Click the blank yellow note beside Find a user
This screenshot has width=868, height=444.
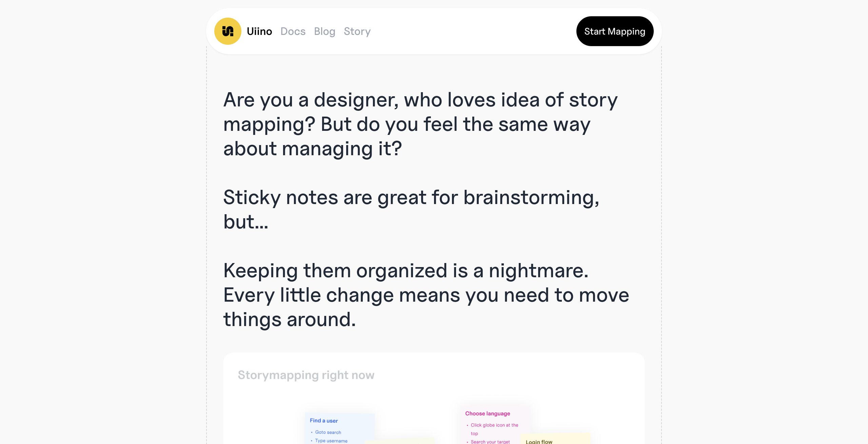(400, 441)
